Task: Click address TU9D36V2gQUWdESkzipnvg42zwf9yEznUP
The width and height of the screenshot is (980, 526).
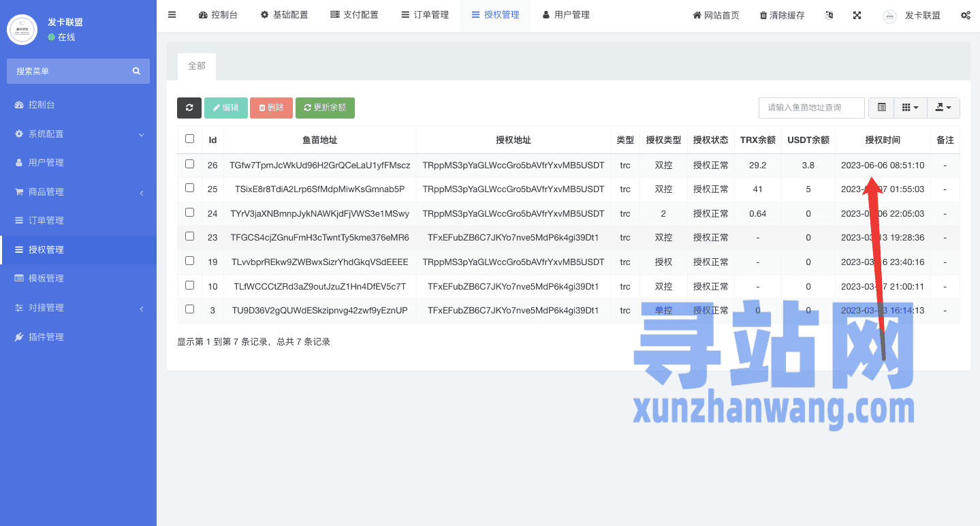Action: (x=320, y=310)
